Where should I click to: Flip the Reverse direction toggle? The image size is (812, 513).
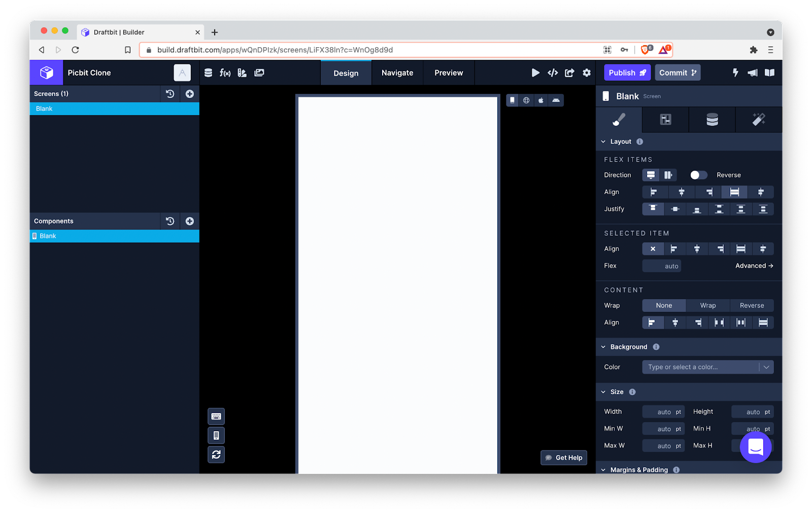click(x=698, y=175)
